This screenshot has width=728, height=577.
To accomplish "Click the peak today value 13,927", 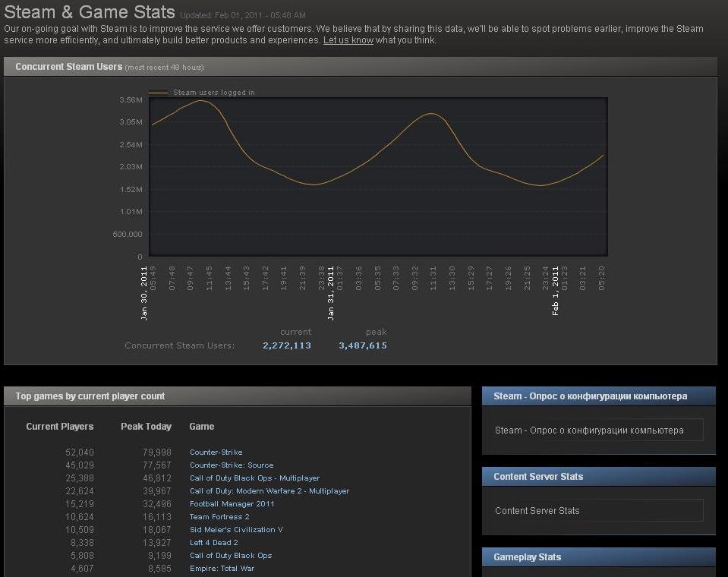I will point(157,543).
